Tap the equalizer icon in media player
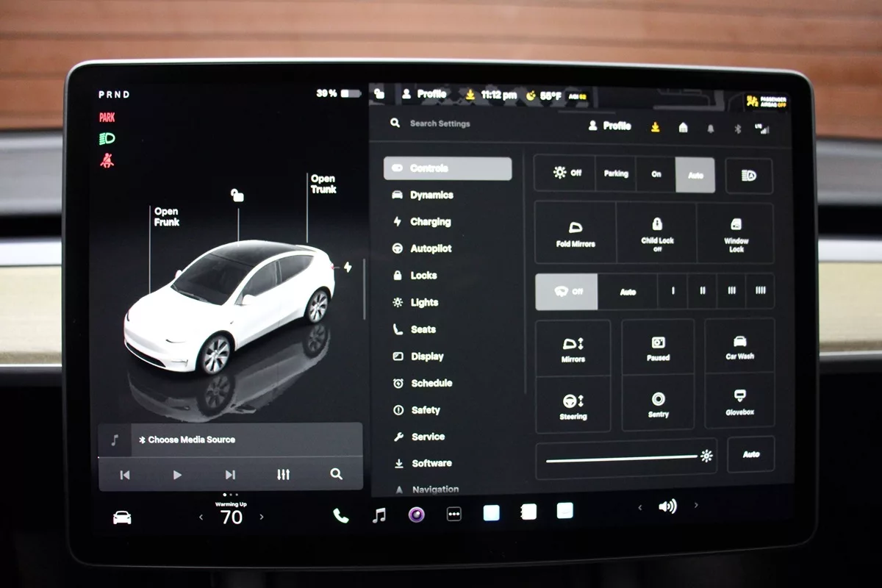The image size is (882, 588). [x=284, y=475]
